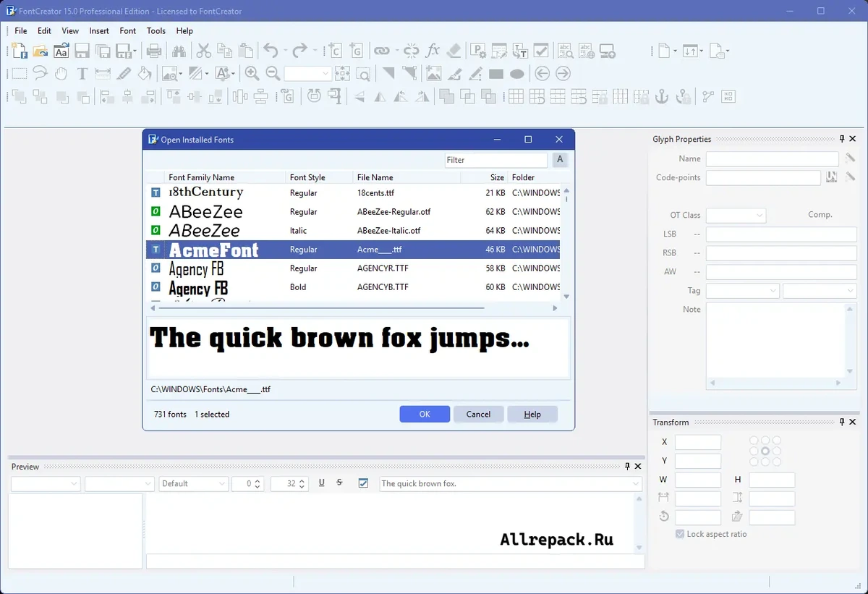
Task: Click Cancel in Open Installed Fonts dialog
Action: 478,414
